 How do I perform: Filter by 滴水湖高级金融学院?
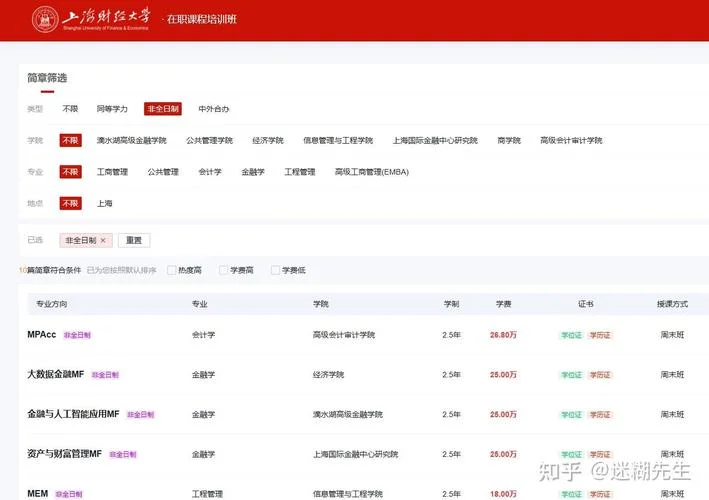pyautogui.click(x=132, y=141)
